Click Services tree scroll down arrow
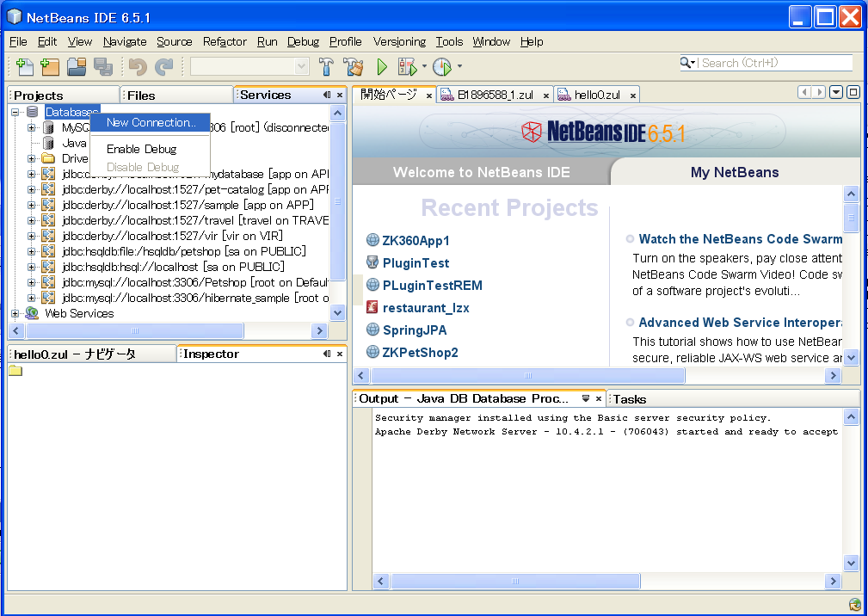 point(338,312)
